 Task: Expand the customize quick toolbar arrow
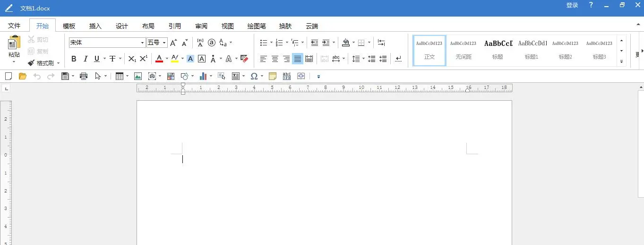tap(318, 76)
